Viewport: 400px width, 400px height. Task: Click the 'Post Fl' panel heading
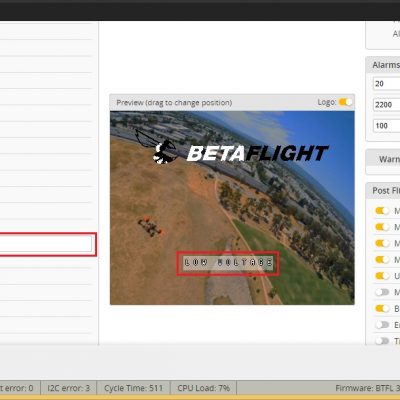(x=386, y=191)
